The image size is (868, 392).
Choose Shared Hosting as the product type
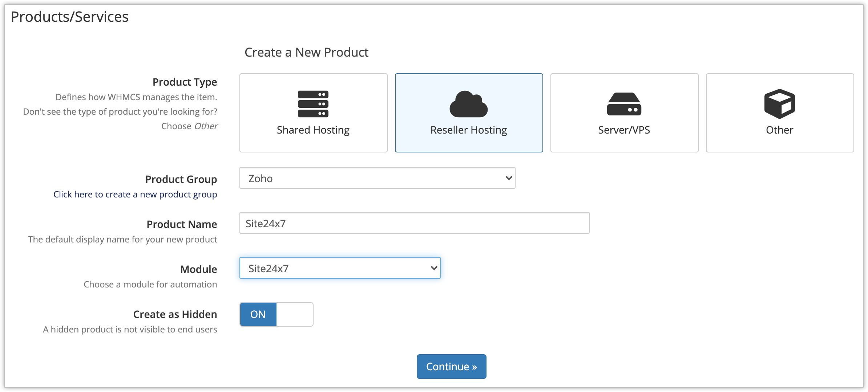click(312, 113)
